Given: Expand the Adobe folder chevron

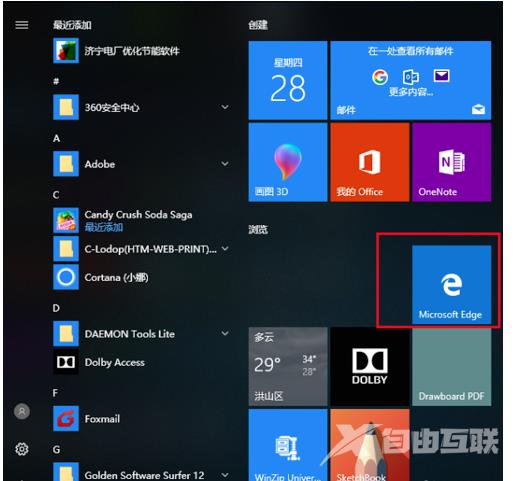Looking at the screenshot, I should [x=225, y=164].
